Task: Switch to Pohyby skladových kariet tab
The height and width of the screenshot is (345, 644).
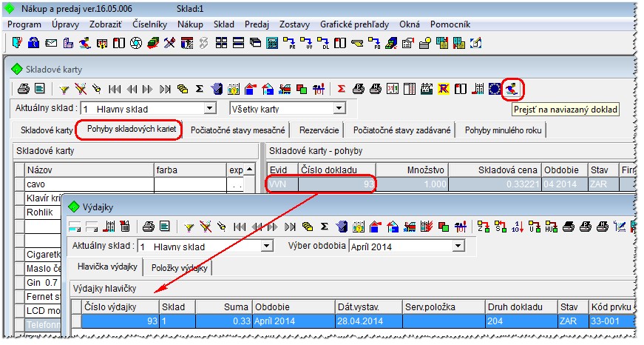Action: pos(132,129)
